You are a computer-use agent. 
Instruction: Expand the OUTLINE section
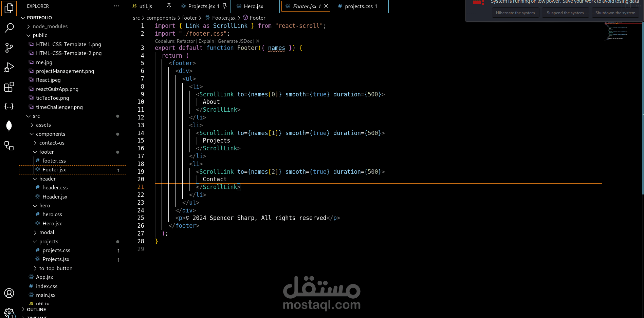[x=72, y=310]
